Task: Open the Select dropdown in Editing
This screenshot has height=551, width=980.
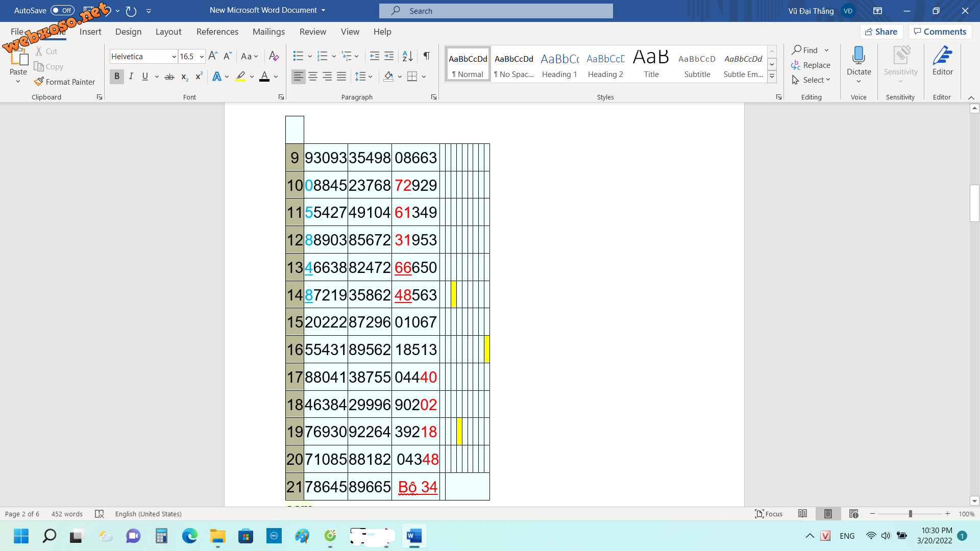Action: point(811,80)
